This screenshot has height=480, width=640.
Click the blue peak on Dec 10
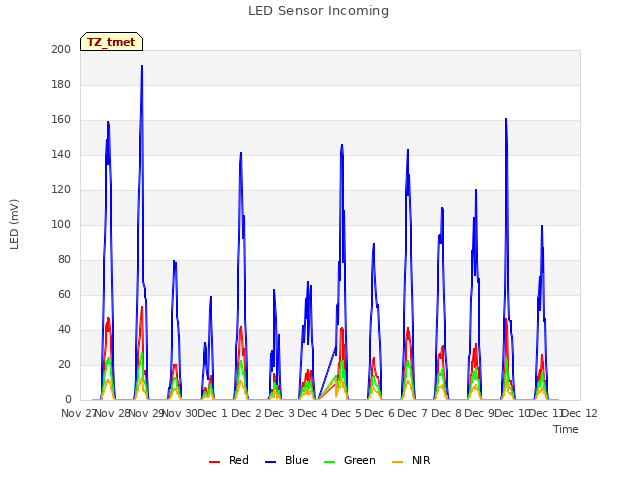[506, 119]
